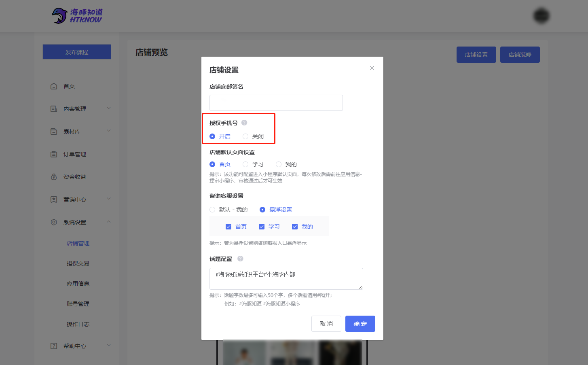The height and width of the screenshot is (365, 588).
Task: Click the 系统设置 gear icon
Action: point(54,222)
